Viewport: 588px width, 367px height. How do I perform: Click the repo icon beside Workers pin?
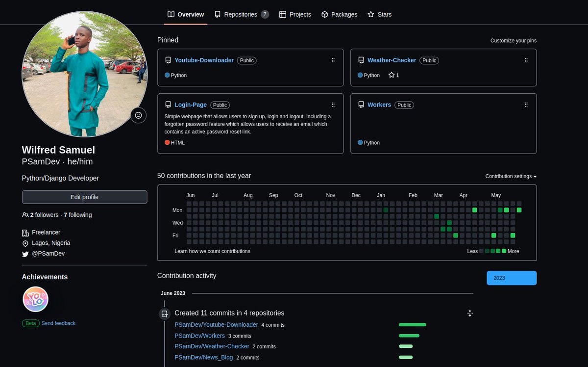(361, 105)
